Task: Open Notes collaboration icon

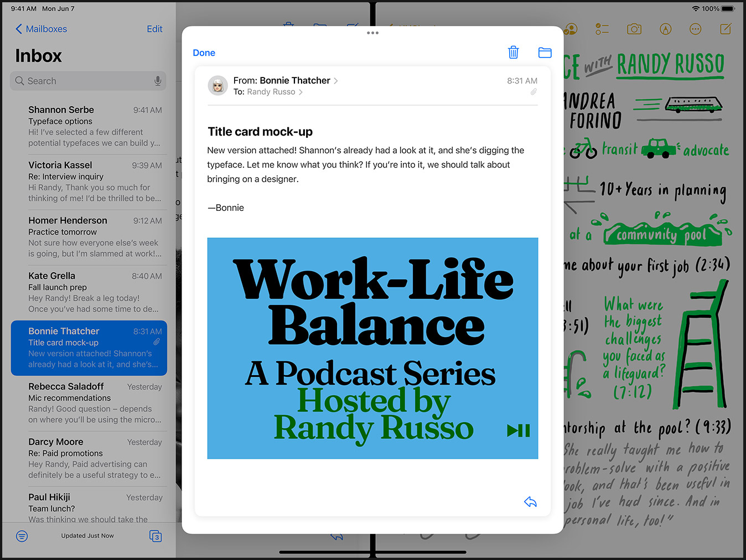Action: pos(571,29)
